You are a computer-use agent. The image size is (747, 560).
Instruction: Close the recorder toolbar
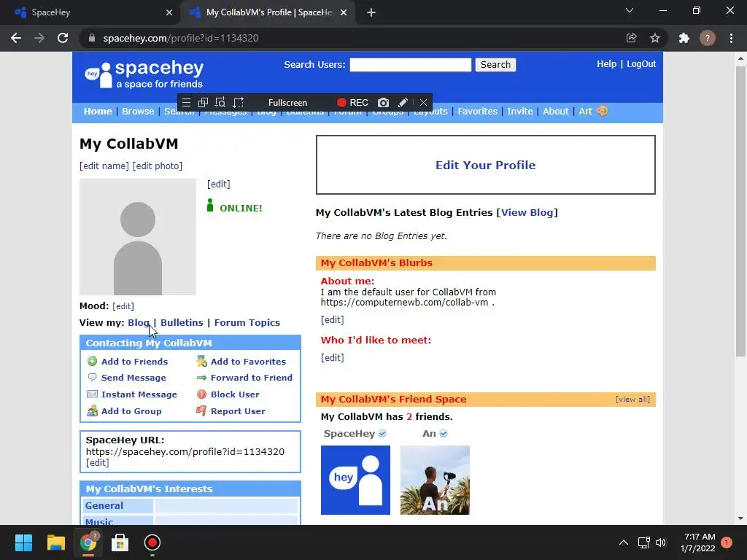click(x=423, y=102)
